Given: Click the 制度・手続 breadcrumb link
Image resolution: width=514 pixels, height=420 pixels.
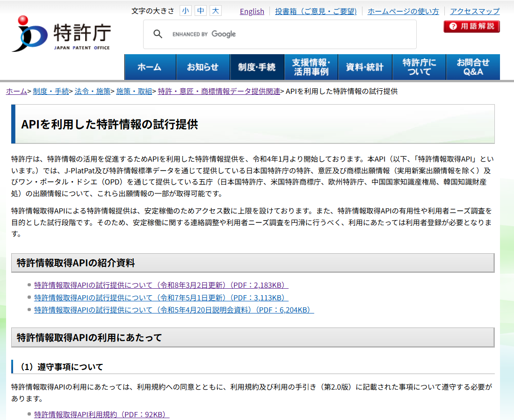Looking at the screenshot, I should point(51,91).
